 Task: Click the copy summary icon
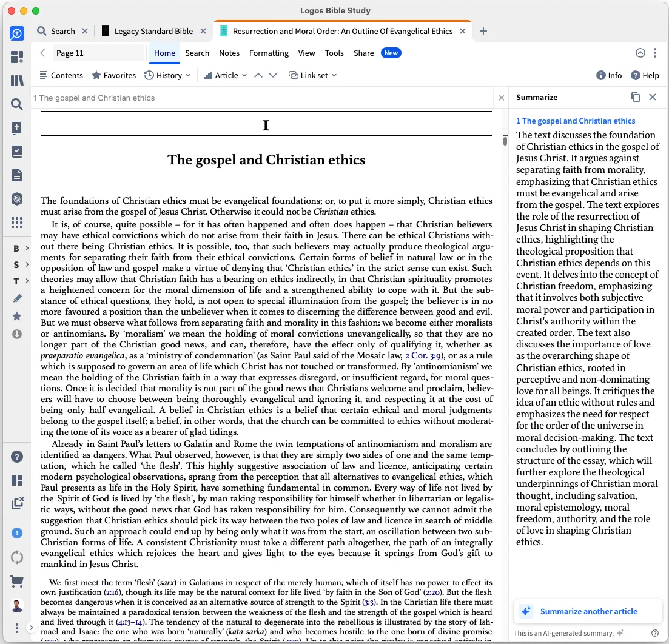point(635,97)
